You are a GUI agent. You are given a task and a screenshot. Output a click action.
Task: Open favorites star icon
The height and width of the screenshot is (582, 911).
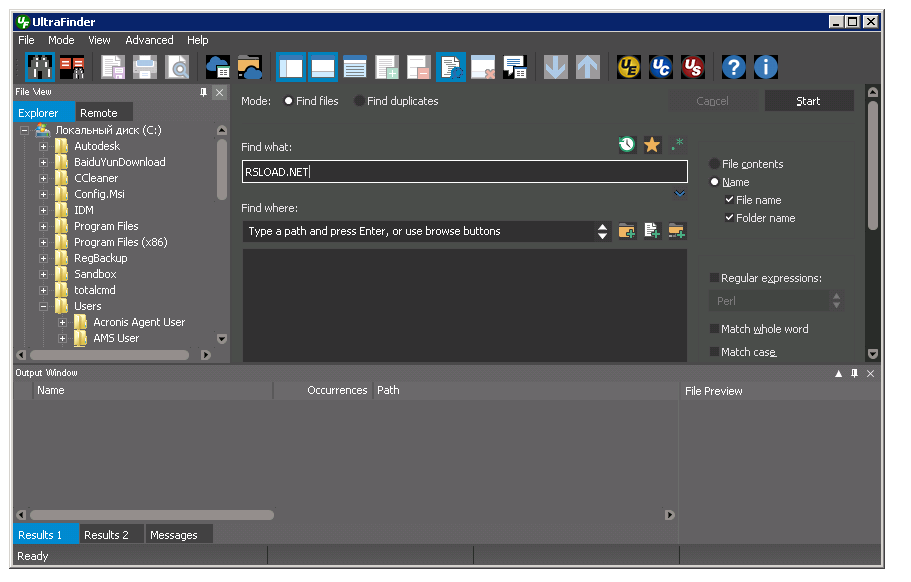(x=652, y=144)
